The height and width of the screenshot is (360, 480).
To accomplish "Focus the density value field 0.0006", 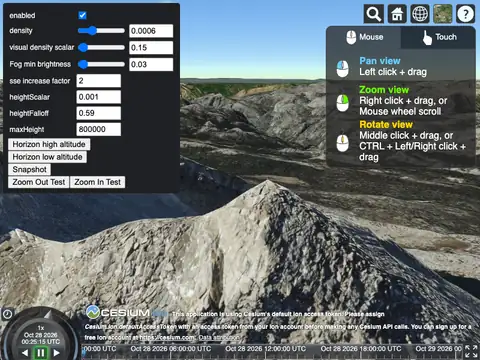I will (x=151, y=31).
